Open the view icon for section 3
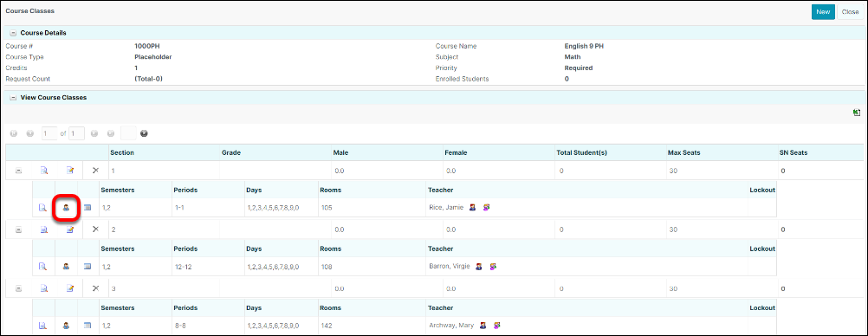Screen dimensions: 868x336 [x=43, y=288]
